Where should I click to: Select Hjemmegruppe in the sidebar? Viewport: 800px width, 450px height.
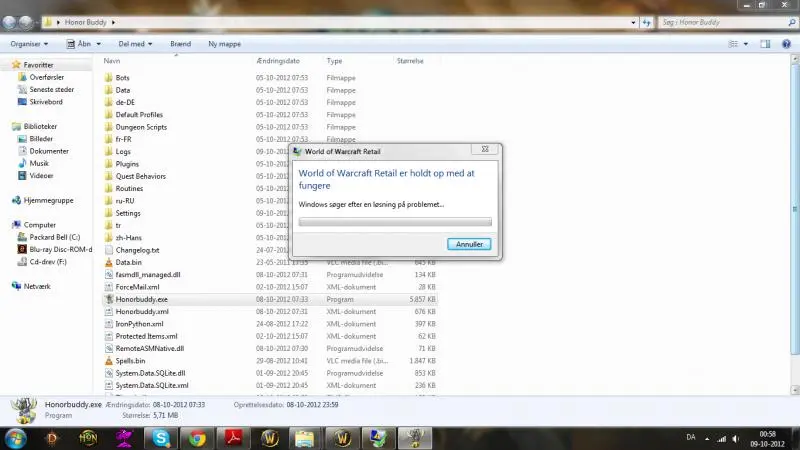click(48, 200)
